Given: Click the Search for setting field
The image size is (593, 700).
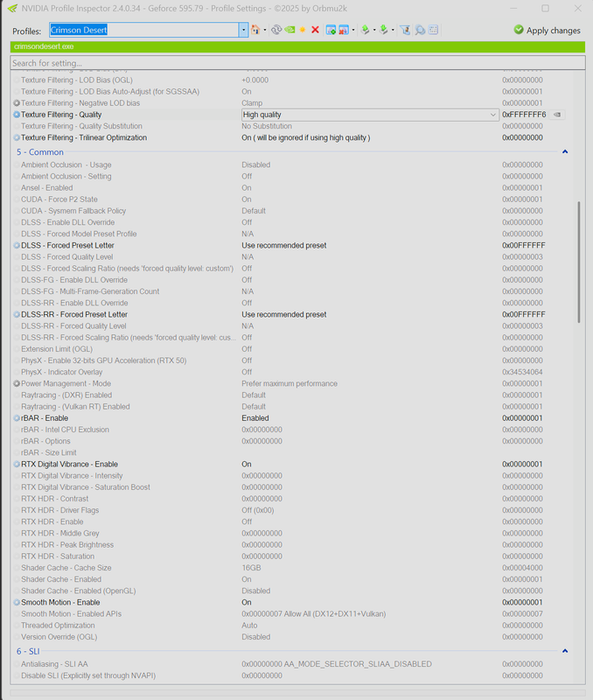Looking at the screenshot, I should 297,63.
